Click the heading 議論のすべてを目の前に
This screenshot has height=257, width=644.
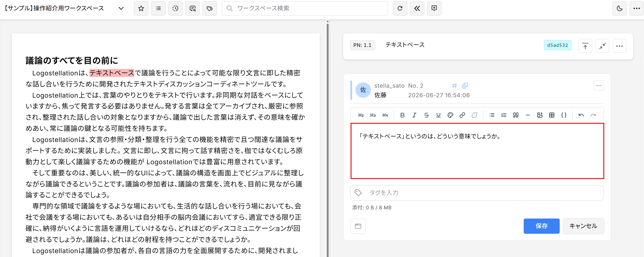(x=72, y=60)
